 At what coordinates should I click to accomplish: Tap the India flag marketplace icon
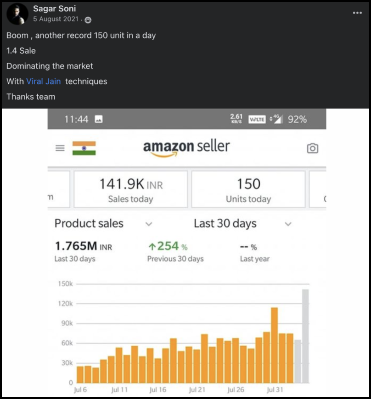pos(84,148)
